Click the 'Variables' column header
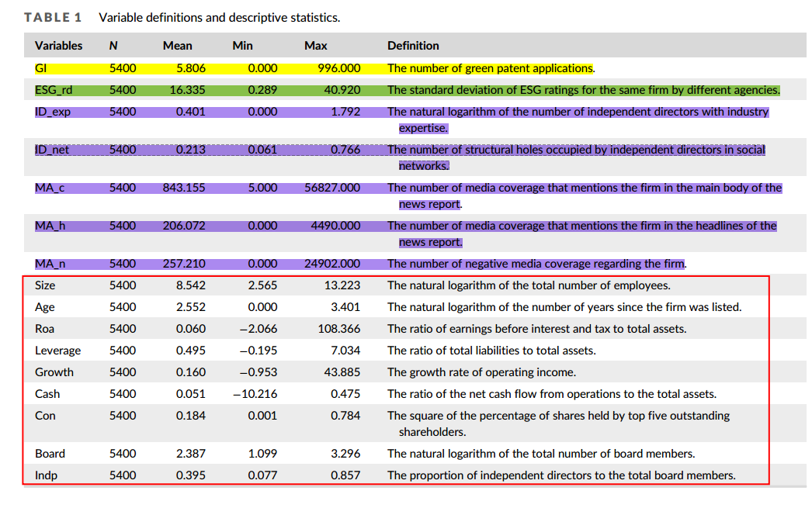 [58, 46]
